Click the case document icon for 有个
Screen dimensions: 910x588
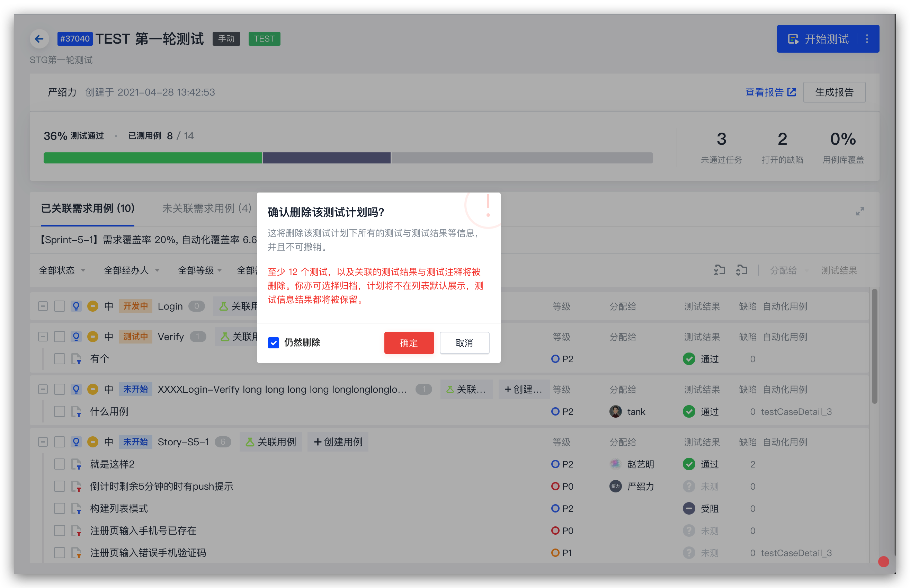click(x=76, y=359)
